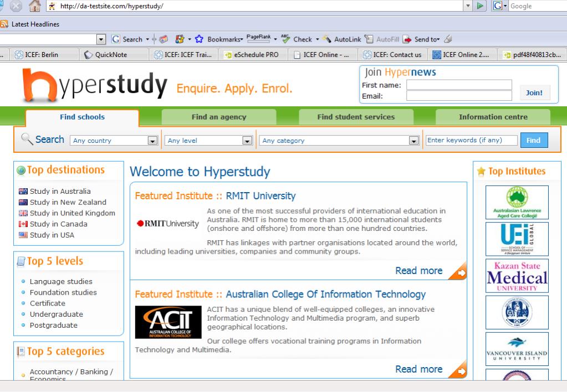This screenshot has height=392, width=567.
Task: Open the Latest Headlines RSS feed icon
Action: [x=4, y=24]
